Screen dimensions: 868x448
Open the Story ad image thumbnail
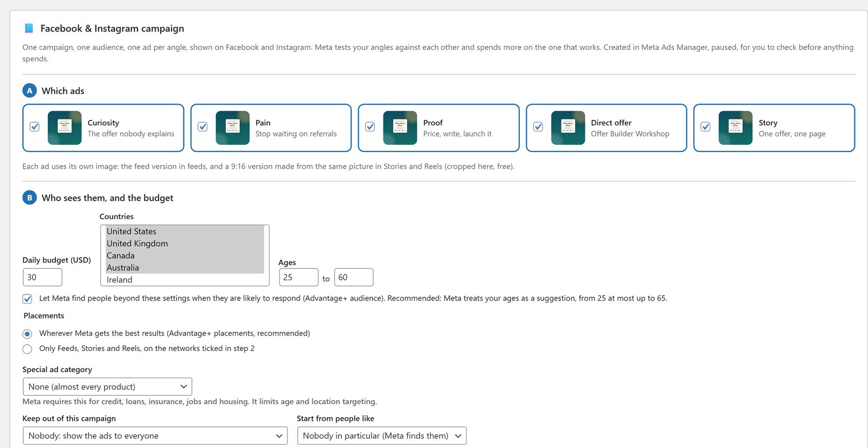click(736, 128)
